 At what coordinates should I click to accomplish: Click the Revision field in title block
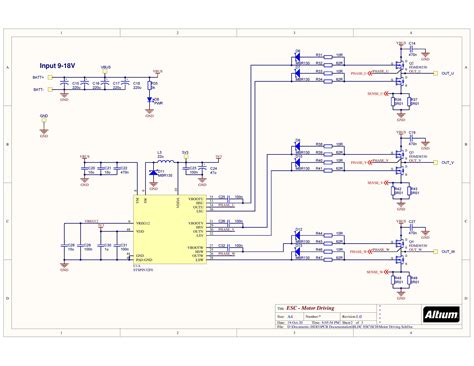(359, 316)
